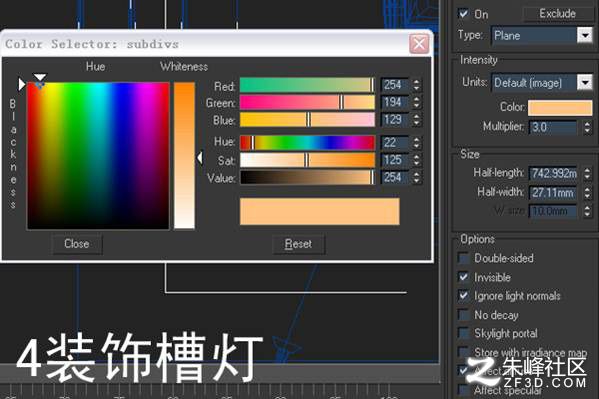This screenshot has width=599, height=399.
Task: Toggle the On checkbox for the light
Action: pyautogui.click(x=463, y=14)
